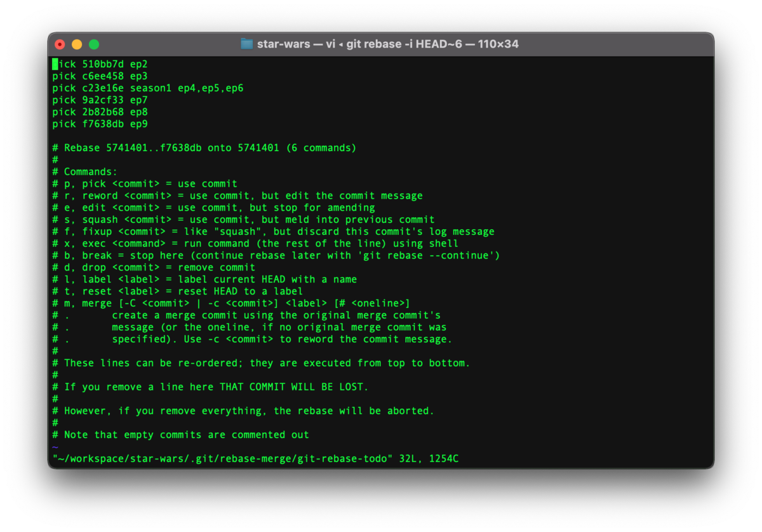Image resolution: width=762 pixels, height=532 pixels.
Task: Click the 'pick 2b82b68 ep8' line
Action: click(100, 112)
